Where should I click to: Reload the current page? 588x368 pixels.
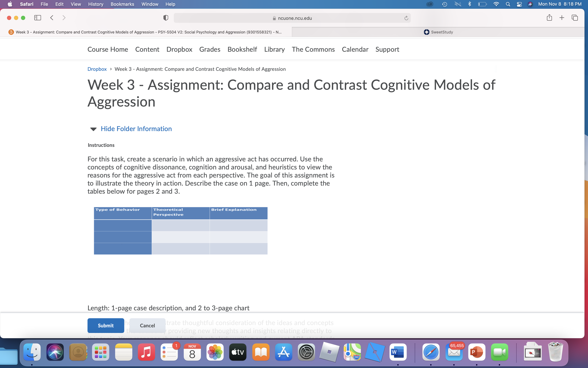point(406,18)
